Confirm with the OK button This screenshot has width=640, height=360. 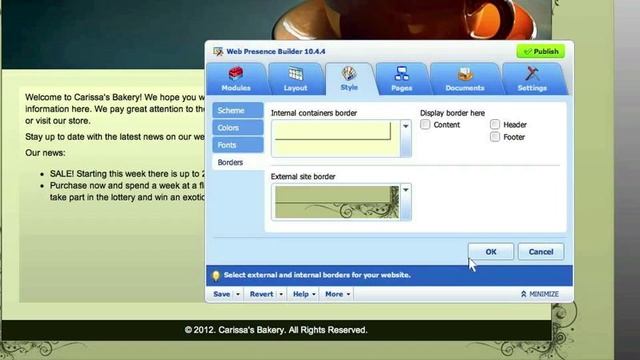pyautogui.click(x=491, y=252)
